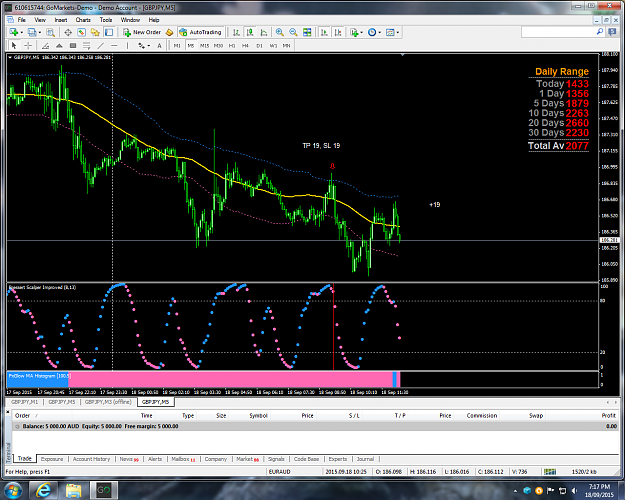Open the Templates dropdown
Screen dimensions: 625x500
click(392, 32)
